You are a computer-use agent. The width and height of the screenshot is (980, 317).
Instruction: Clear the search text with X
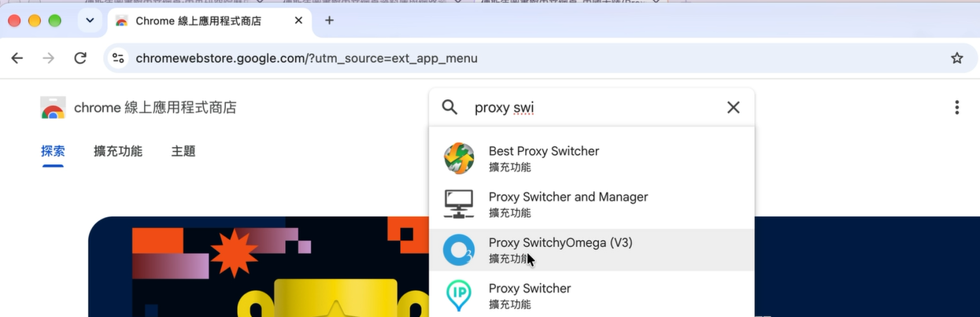(x=734, y=107)
